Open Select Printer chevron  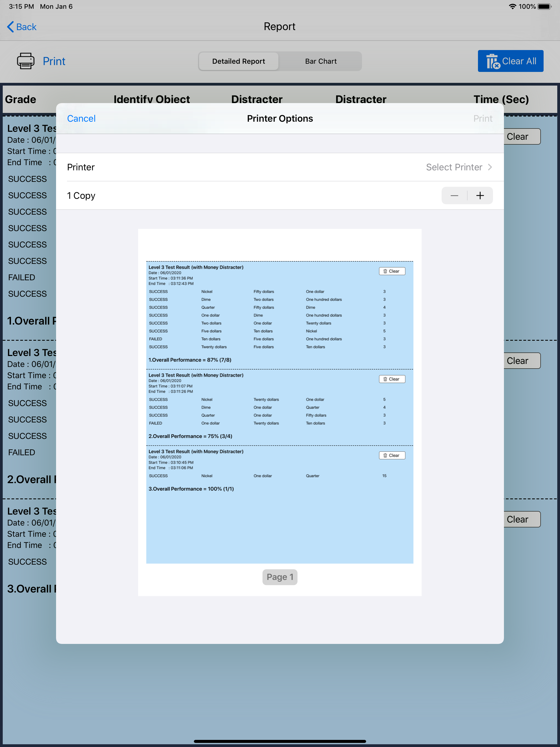pos(490,167)
